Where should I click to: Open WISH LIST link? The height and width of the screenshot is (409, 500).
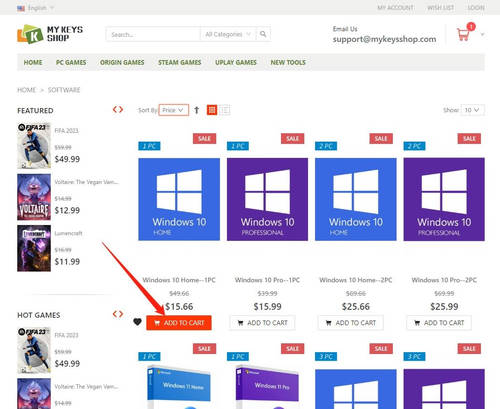[441, 8]
